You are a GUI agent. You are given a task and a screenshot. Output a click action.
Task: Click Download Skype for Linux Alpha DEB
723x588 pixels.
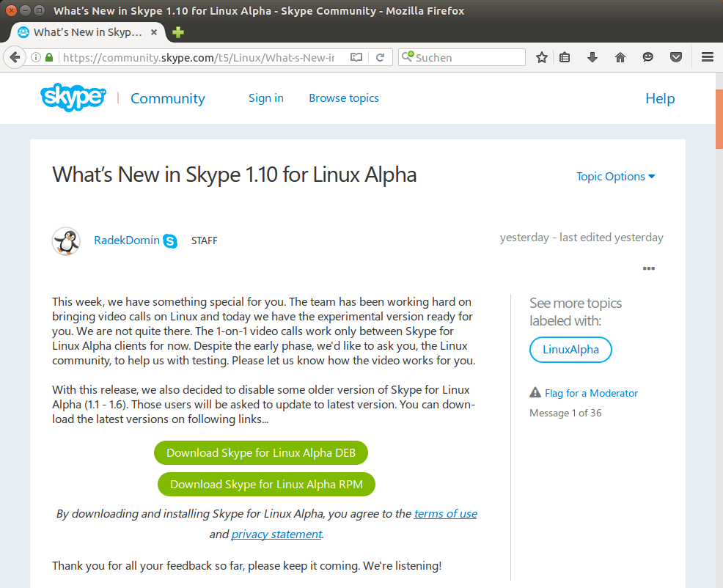pos(260,453)
